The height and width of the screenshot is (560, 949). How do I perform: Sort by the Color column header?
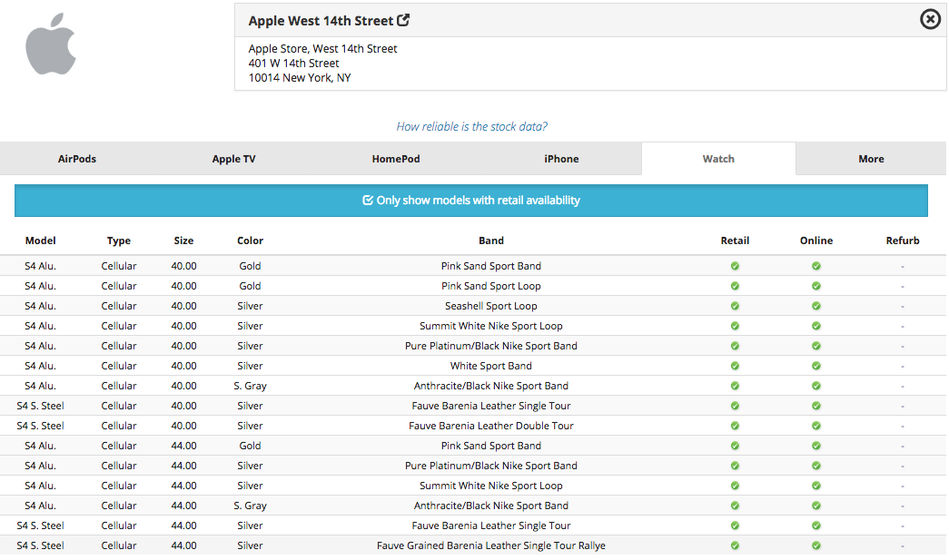250,241
